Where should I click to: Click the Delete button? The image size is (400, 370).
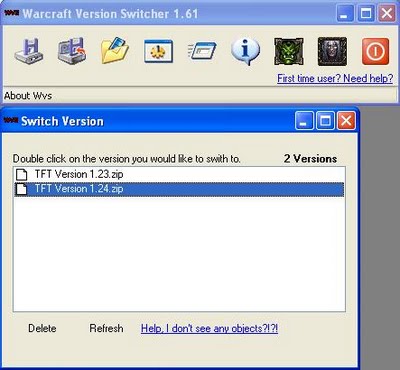pos(42,328)
